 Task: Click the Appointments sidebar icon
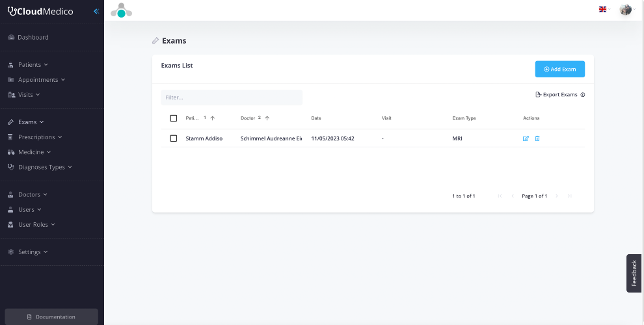[10, 79]
